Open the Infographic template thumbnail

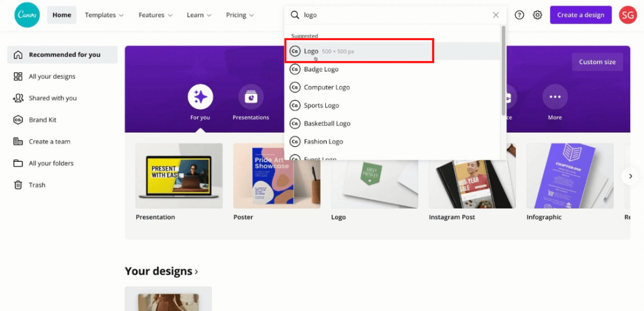pos(570,176)
